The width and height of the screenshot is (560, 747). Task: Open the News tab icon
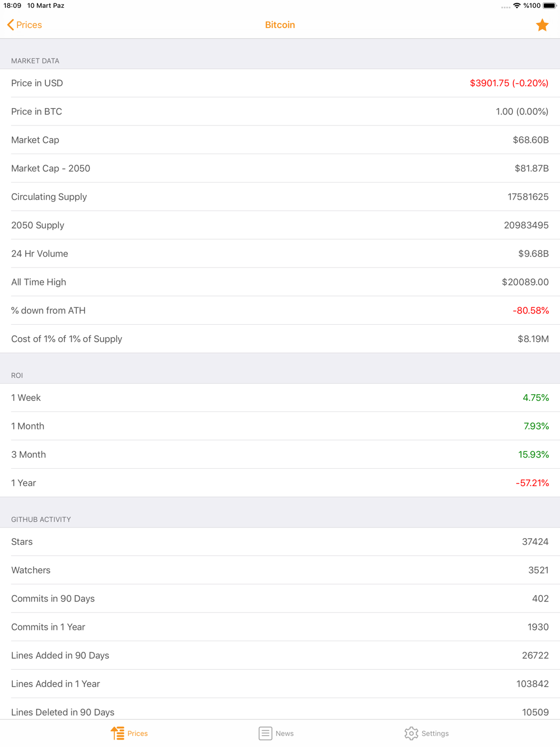[x=265, y=733]
